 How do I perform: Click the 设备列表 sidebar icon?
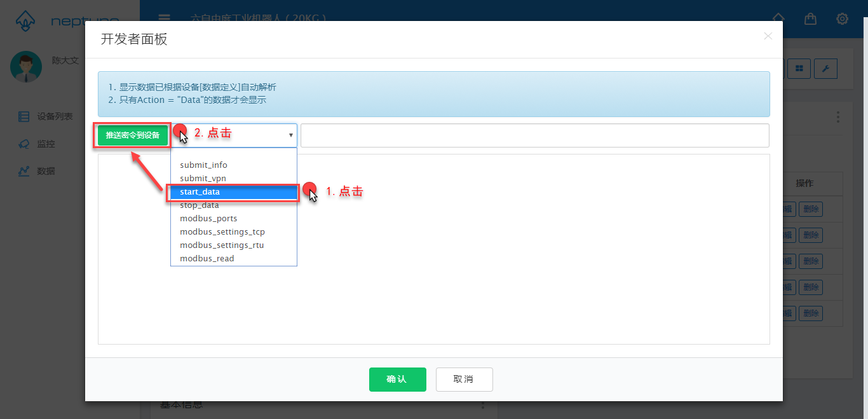[x=24, y=116]
